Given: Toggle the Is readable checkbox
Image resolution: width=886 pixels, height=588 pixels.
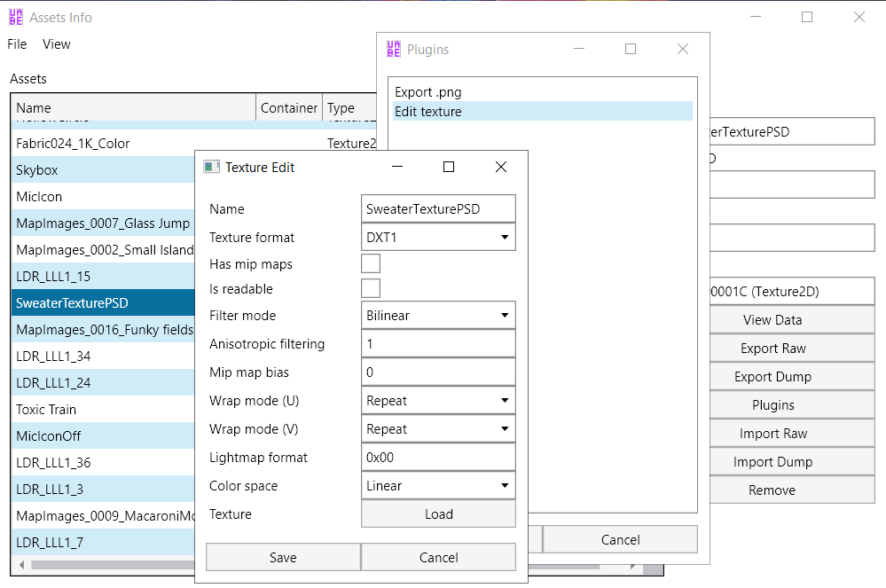Looking at the screenshot, I should [x=371, y=288].
